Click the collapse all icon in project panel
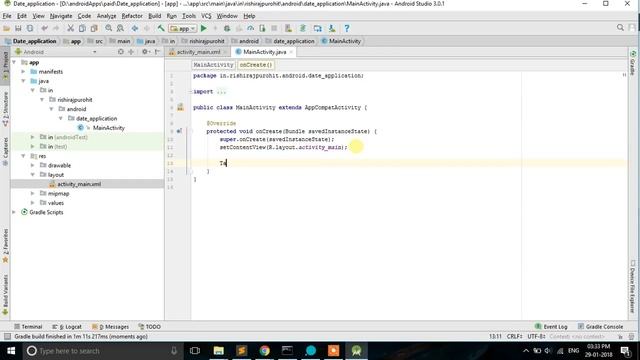This screenshot has height=360, width=640. pos(131,52)
